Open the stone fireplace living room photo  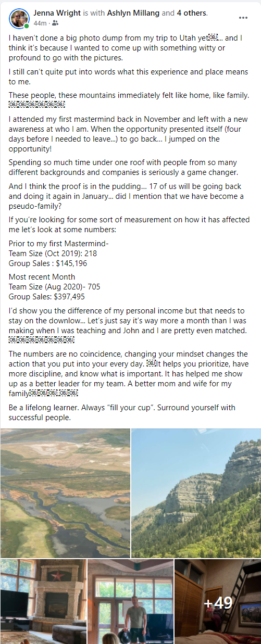(43, 602)
